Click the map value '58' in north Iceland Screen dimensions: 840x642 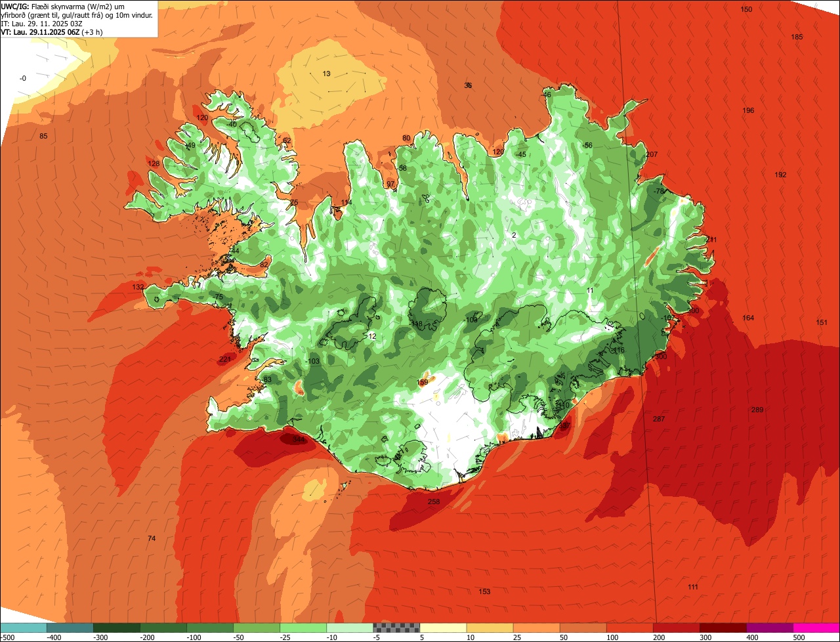(x=402, y=168)
